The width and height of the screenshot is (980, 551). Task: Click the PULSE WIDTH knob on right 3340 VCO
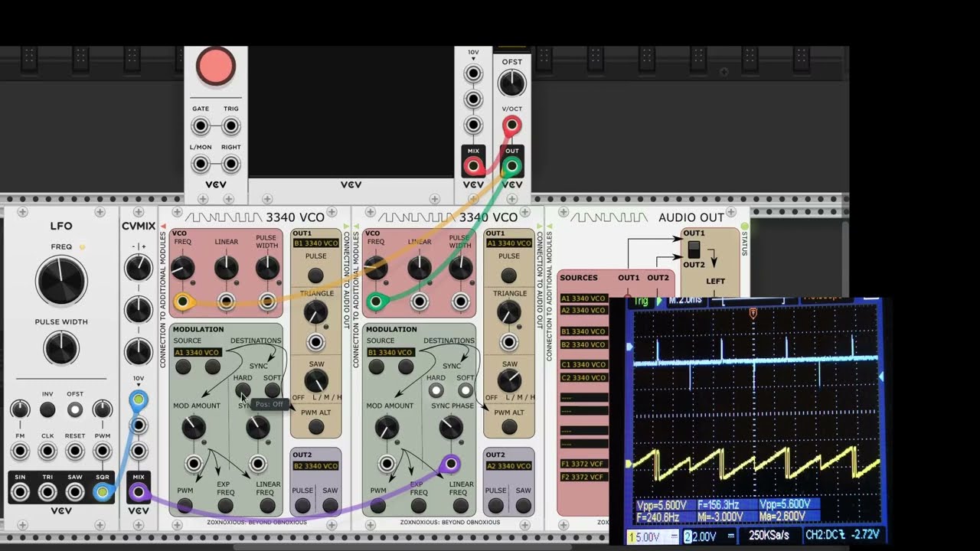(460, 268)
